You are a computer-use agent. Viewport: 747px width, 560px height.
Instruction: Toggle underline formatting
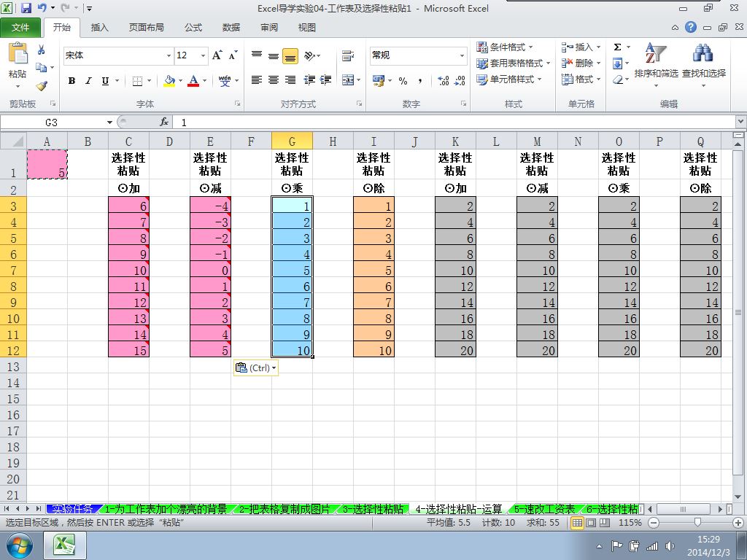[x=105, y=80]
